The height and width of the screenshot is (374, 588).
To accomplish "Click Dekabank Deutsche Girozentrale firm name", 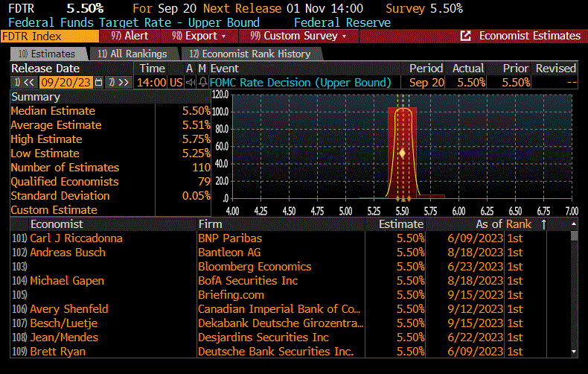I will click(281, 323).
